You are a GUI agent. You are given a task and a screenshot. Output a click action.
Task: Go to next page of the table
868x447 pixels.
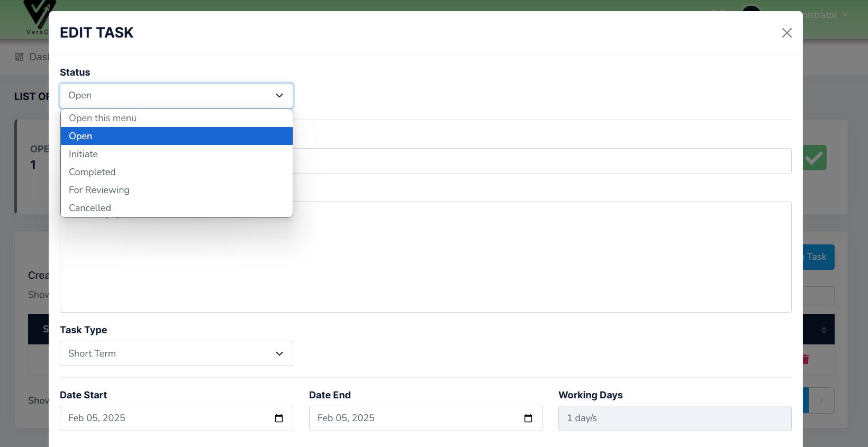(821, 400)
